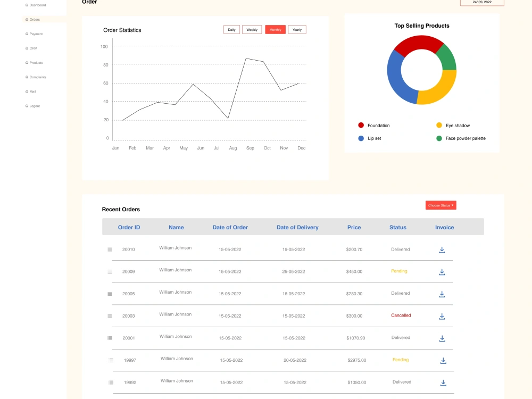Download invoice for order 20005
The image size is (532, 399).
pos(442,294)
